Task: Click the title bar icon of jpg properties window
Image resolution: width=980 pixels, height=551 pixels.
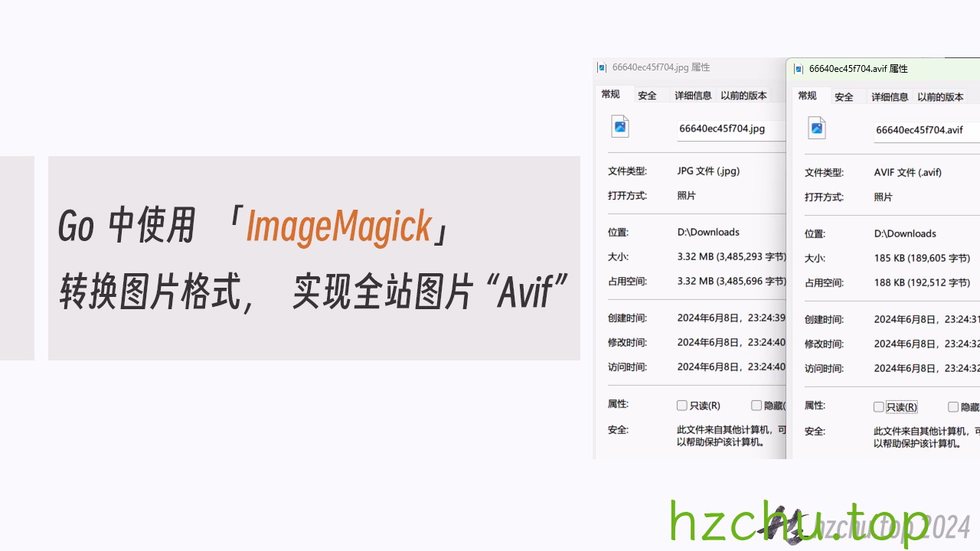Action: tap(602, 67)
